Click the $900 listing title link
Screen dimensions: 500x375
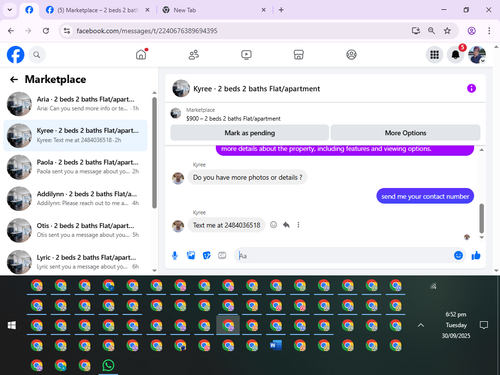pos(233,119)
